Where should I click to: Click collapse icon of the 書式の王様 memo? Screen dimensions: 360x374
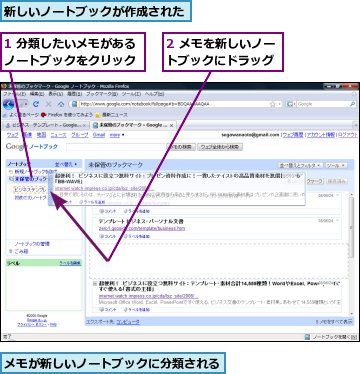point(95,284)
